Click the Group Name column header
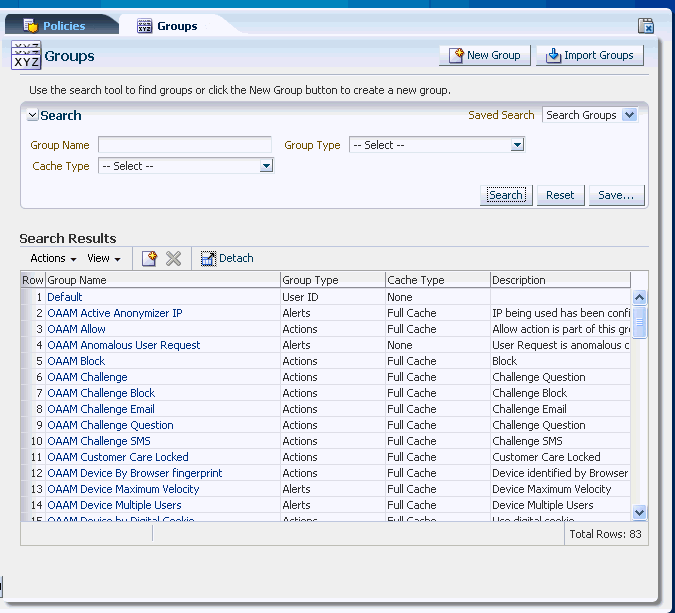 163,280
